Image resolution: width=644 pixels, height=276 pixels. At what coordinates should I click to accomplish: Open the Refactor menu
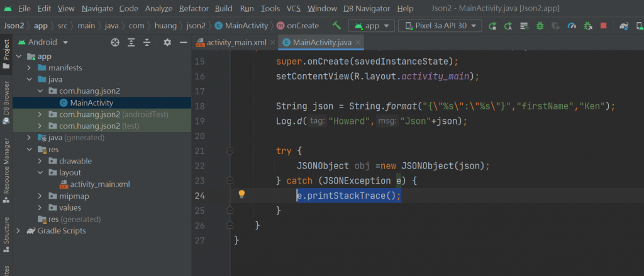click(194, 8)
